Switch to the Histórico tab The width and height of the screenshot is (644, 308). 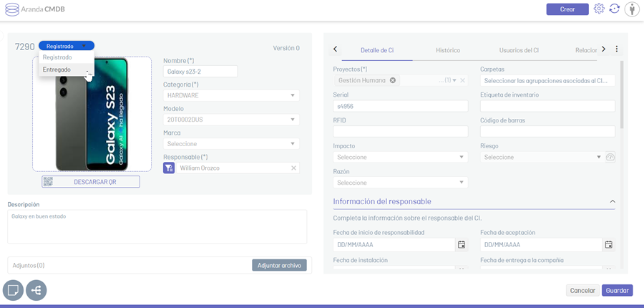(448, 50)
